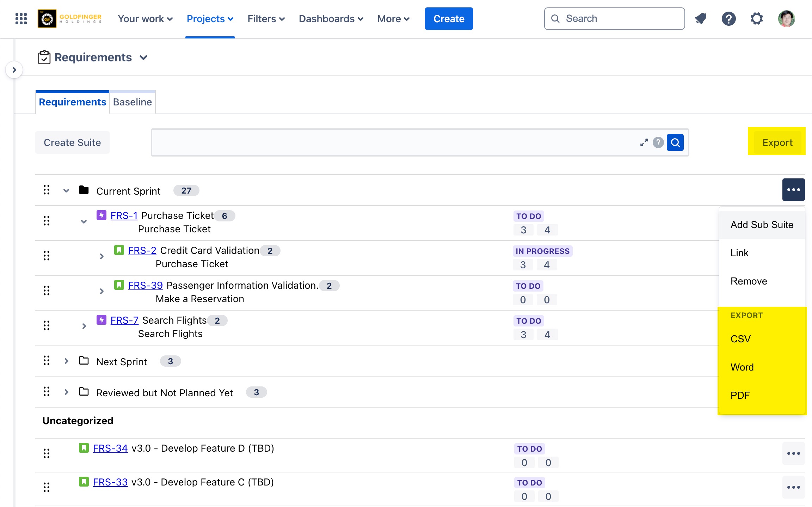Viewport: 812px width, 507px height.
Task: Click the Requirements clipboard icon
Action: pyautogui.click(x=44, y=57)
